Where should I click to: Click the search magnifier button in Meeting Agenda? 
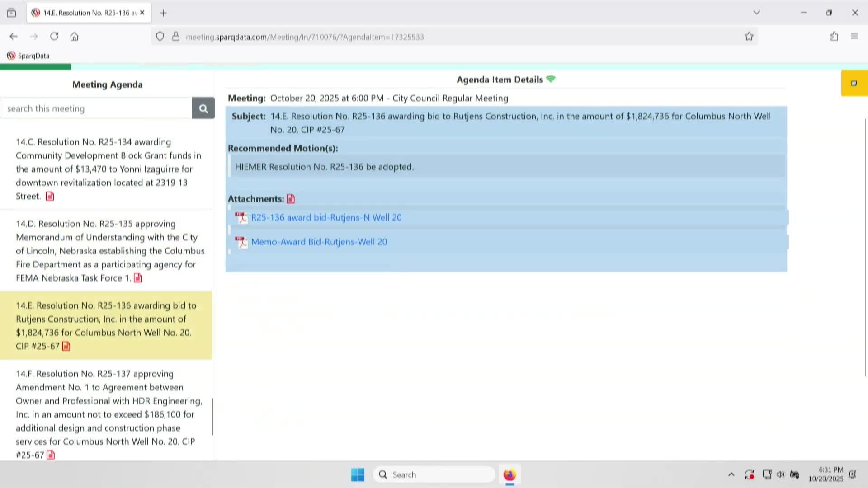[x=203, y=108]
